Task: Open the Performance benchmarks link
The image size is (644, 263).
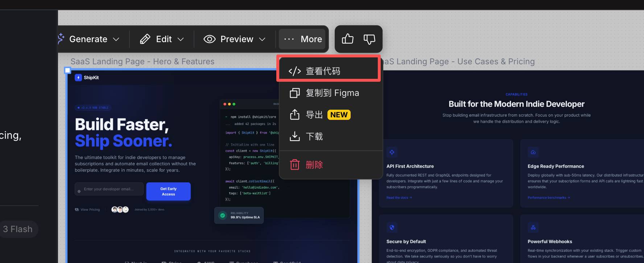Action: click(548, 198)
